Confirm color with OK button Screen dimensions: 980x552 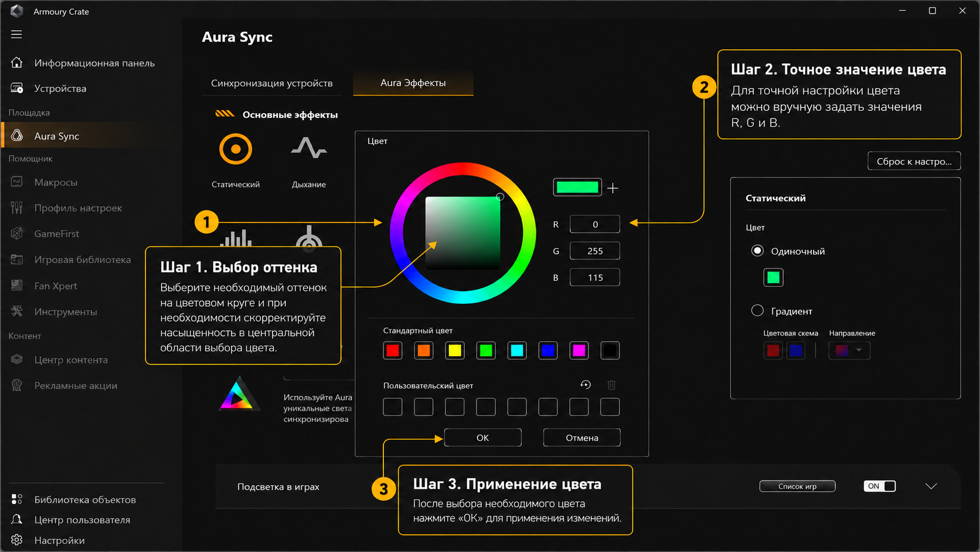tap(482, 438)
